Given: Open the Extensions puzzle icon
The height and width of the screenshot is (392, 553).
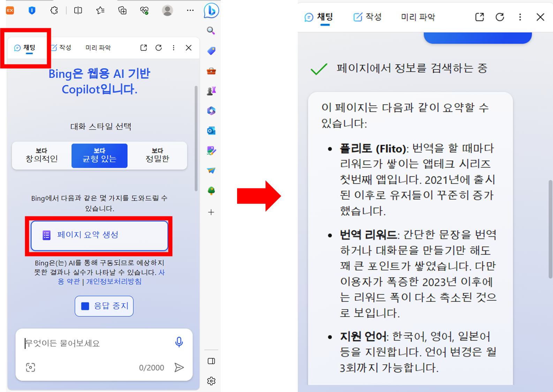Looking at the screenshot, I should pyautogui.click(x=54, y=10).
